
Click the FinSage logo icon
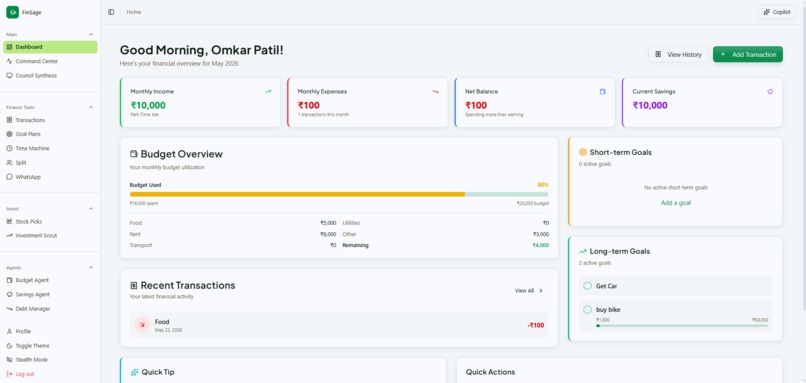12,12
